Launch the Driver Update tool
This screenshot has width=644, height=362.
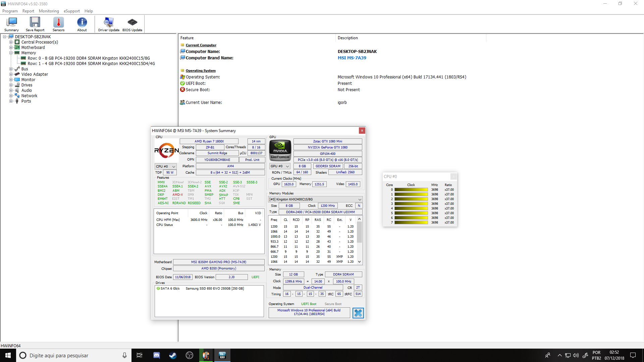[109, 24]
